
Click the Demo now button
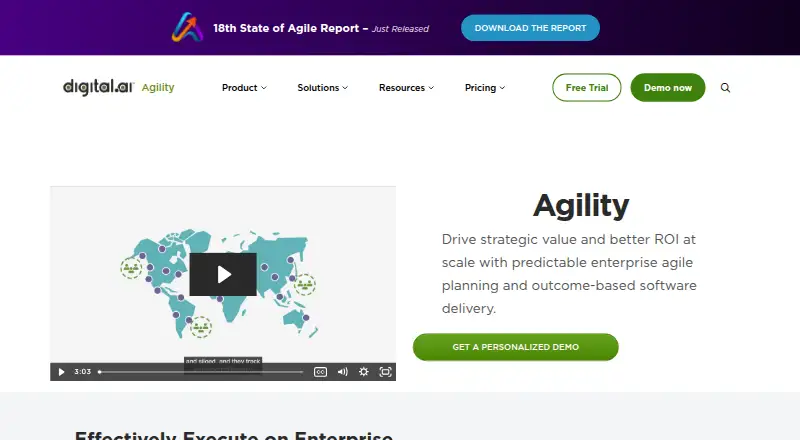click(x=668, y=87)
